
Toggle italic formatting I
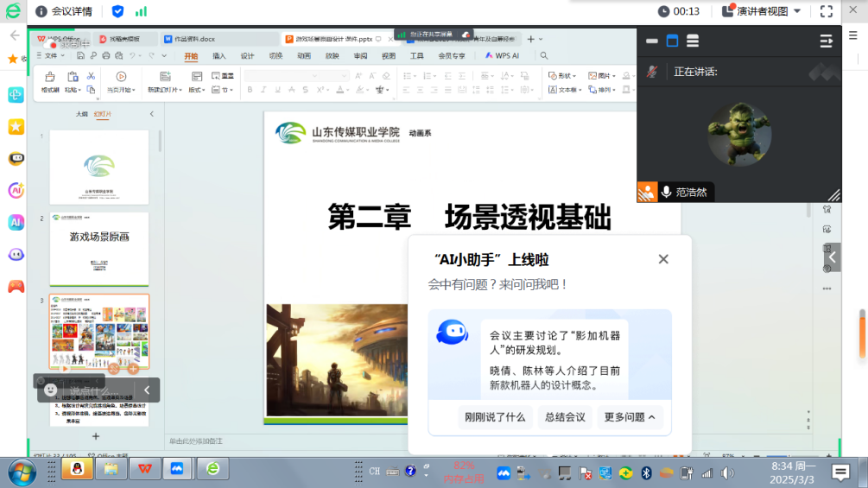[x=263, y=90]
